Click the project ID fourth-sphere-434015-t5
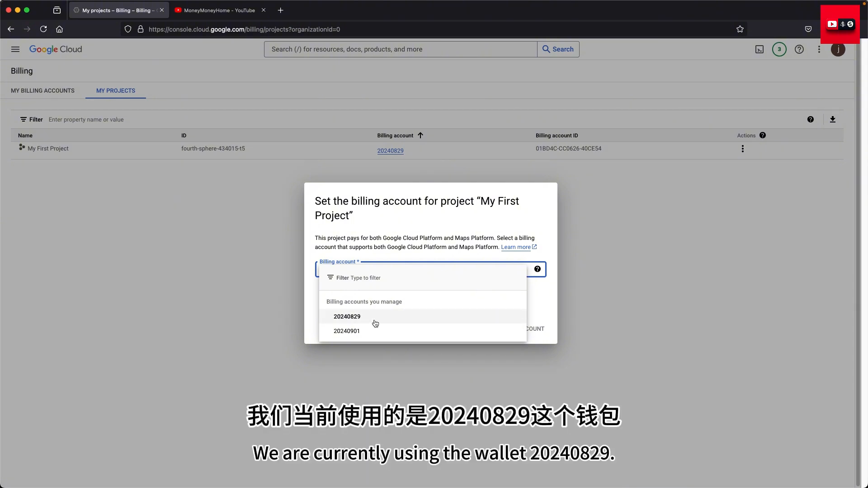This screenshot has height=488, width=868. [x=213, y=149]
